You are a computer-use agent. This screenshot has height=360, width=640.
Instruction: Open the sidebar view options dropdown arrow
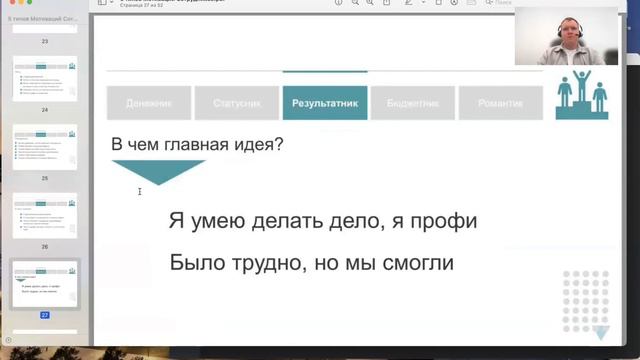click(x=111, y=2)
